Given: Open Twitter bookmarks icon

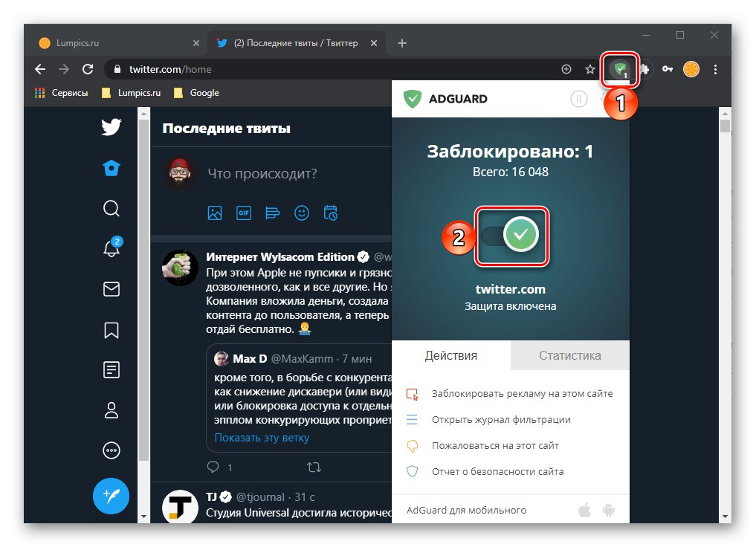Looking at the screenshot, I should (112, 330).
